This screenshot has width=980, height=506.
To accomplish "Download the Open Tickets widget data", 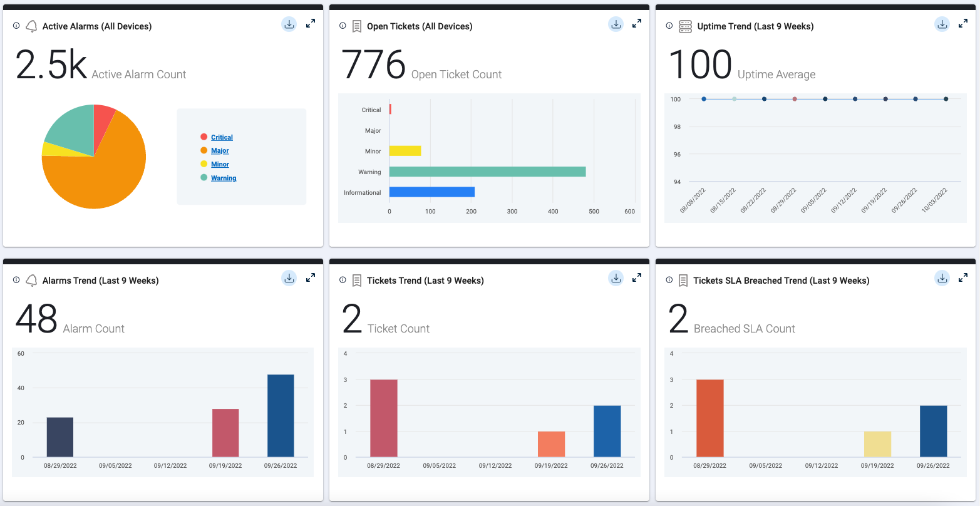I will pos(616,24).
